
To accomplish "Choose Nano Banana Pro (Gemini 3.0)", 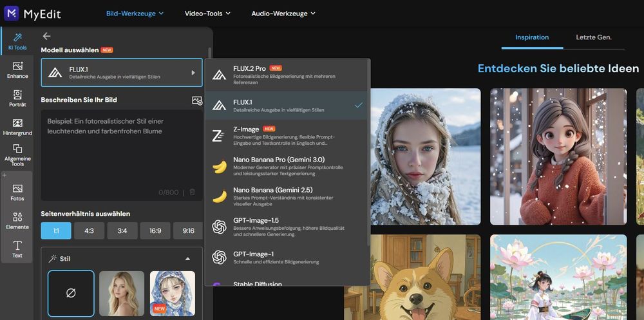I will click(x=287, y=166).
